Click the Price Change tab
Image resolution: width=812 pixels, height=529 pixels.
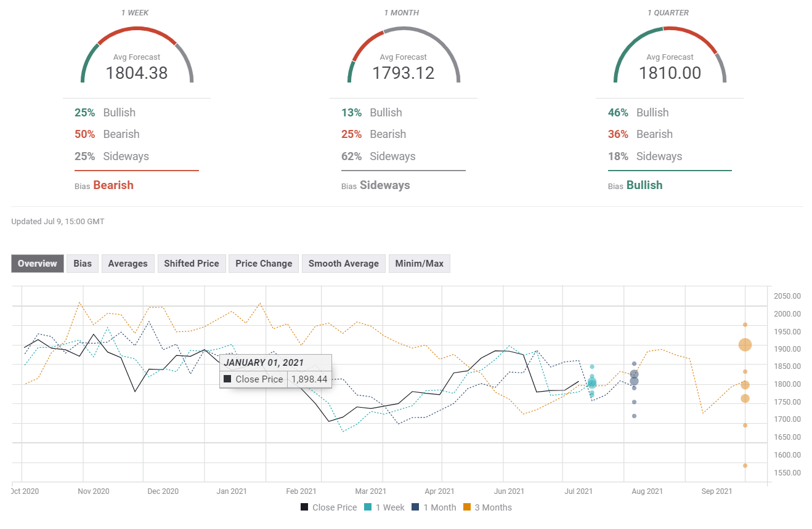pos(264,264)
